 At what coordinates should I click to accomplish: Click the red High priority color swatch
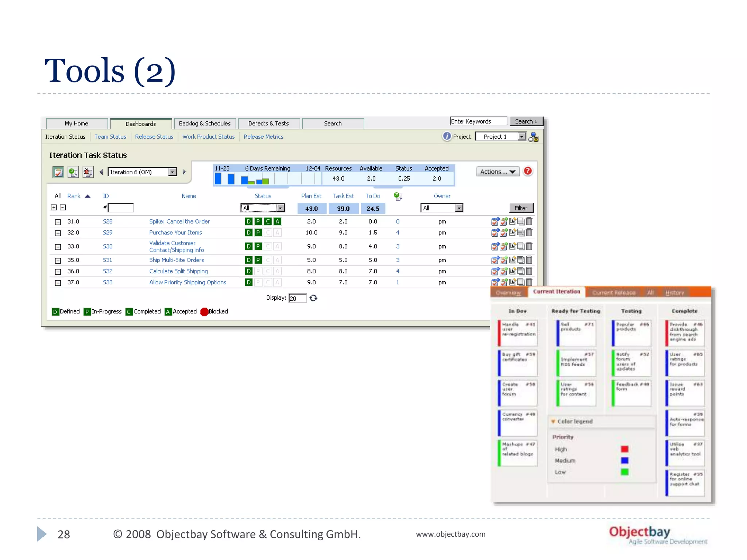[624, 449]
